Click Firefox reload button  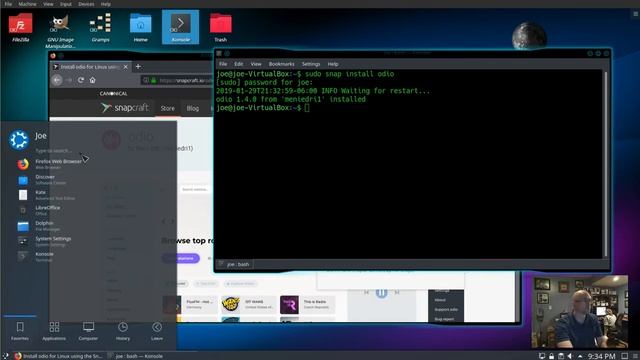coord(80,80)
